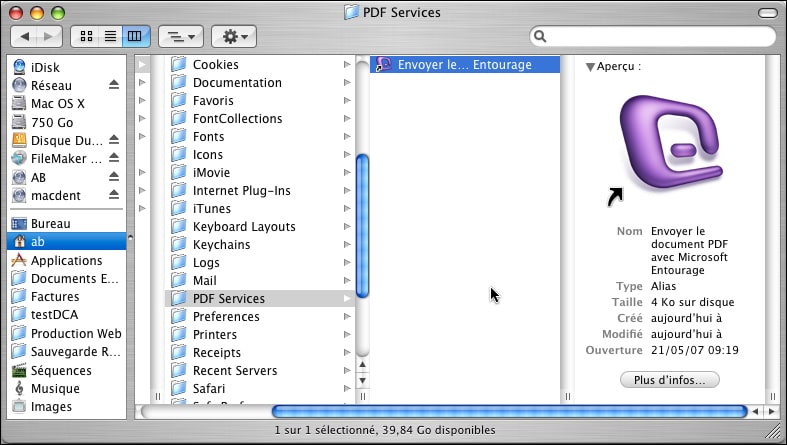
Task: Eject the AB volume
Action: [x=114, y=177]
